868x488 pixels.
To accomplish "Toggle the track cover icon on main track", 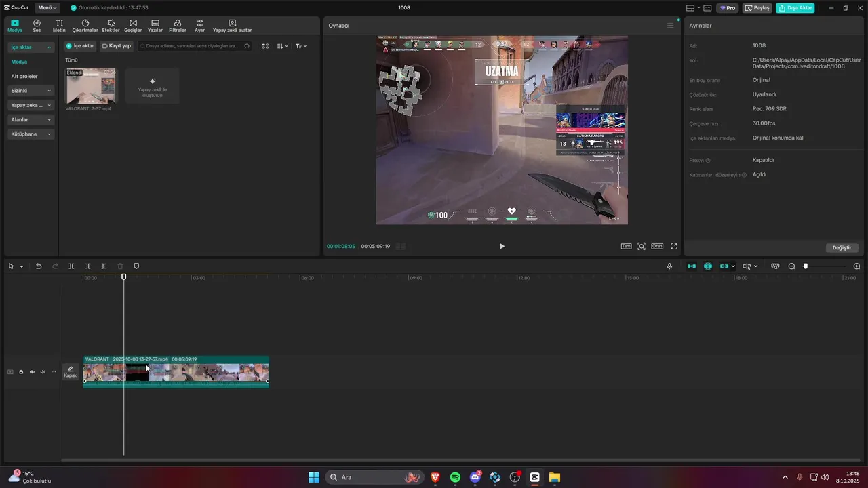I will (10, 372).
